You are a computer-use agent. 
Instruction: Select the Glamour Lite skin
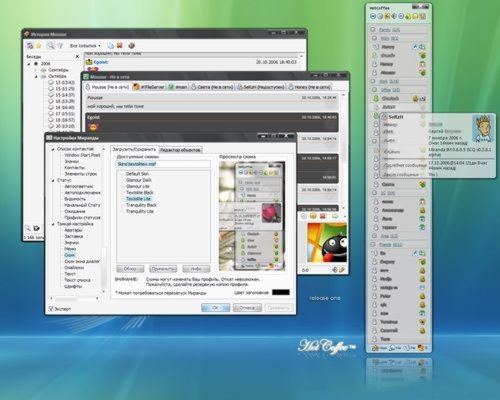(x=138, y=186)
